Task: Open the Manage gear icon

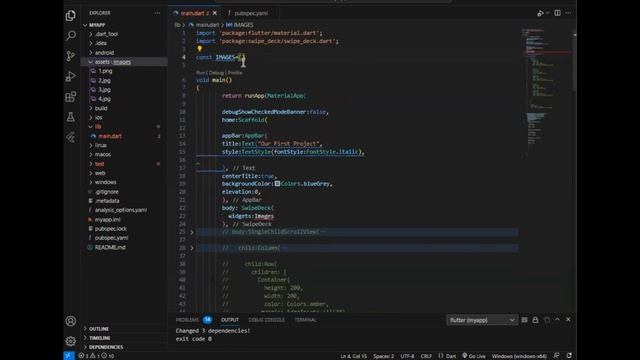Action: [71, 341]
